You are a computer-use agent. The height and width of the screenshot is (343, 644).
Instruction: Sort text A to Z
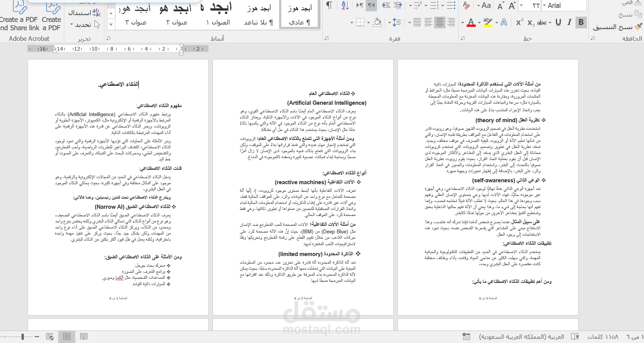345,5
